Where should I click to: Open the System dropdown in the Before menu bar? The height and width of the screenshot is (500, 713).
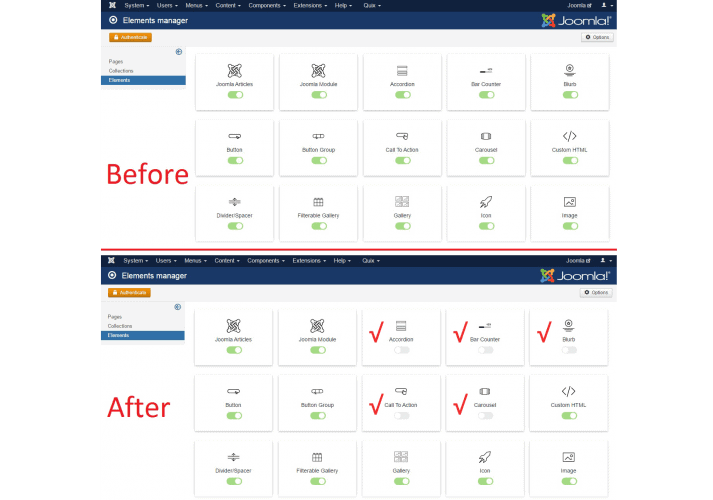pyautogui.click(x=136, y=6)
